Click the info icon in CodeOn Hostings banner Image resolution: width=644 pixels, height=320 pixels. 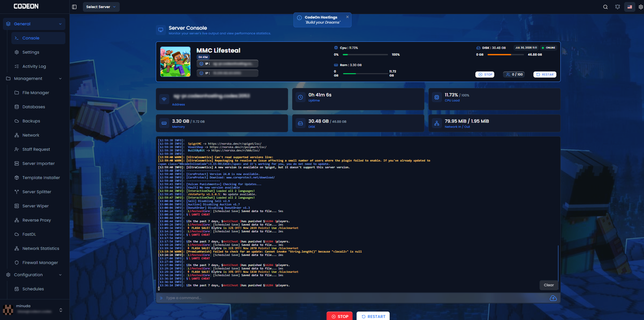[300, 18]
